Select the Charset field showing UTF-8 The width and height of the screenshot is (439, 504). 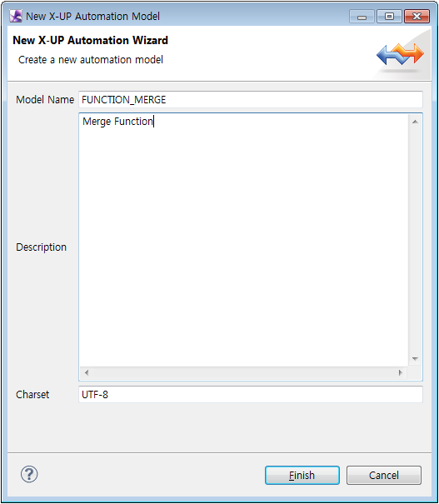[x=251, y=394]
